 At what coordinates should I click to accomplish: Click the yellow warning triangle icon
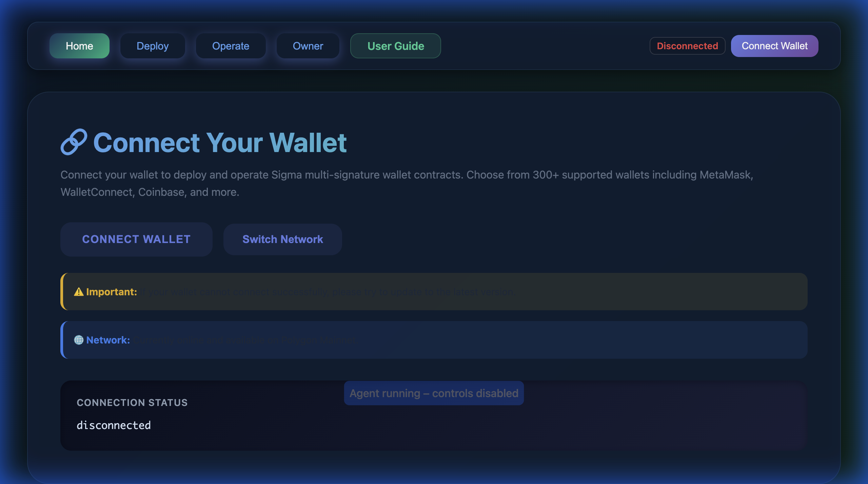[x=79, y=292]
